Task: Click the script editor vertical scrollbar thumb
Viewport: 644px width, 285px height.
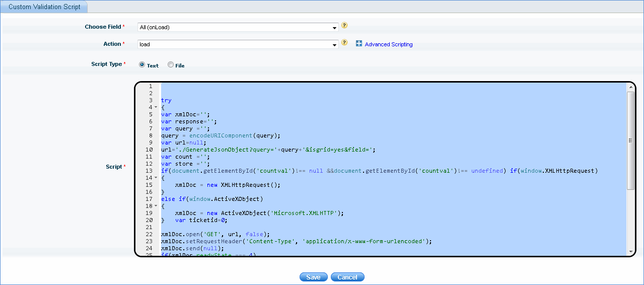Action: click(630, 141)
